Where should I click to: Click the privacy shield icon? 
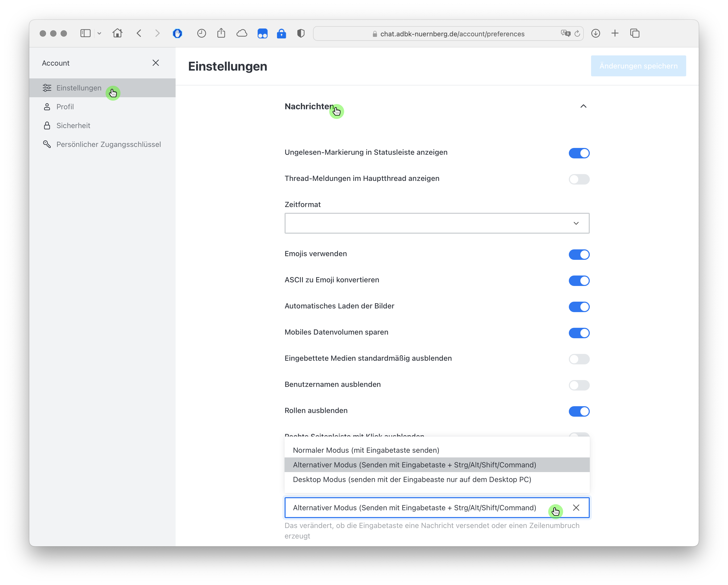point(301,33)
